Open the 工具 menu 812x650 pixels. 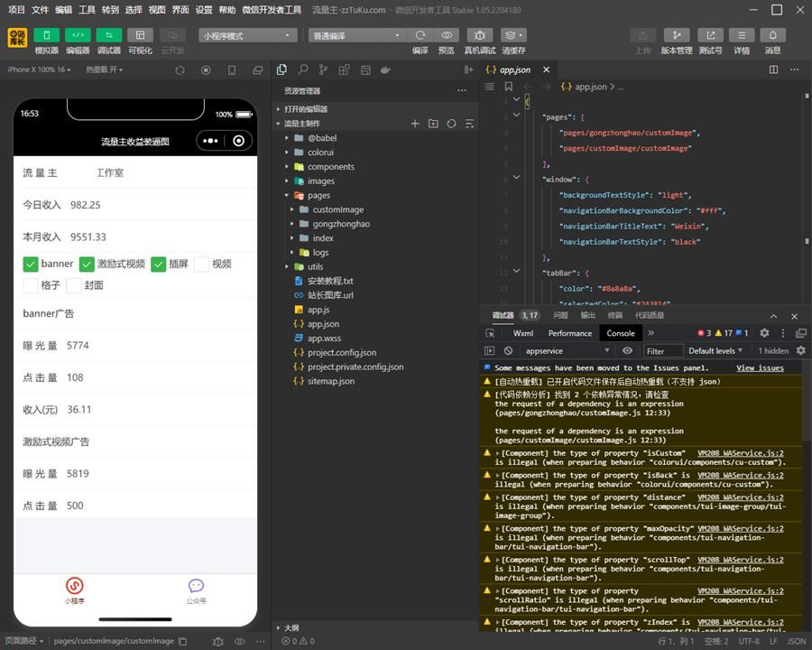tap(87, 10)
